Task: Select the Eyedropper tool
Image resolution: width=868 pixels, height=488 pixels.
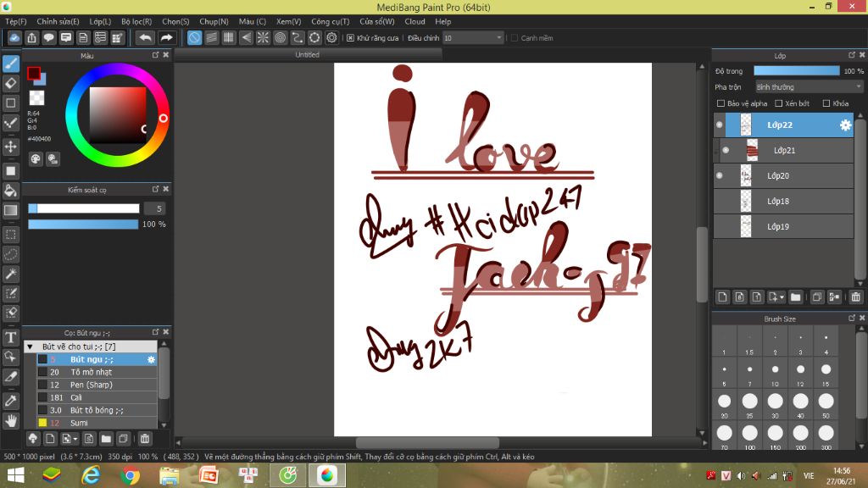Action: coord(10,401)
